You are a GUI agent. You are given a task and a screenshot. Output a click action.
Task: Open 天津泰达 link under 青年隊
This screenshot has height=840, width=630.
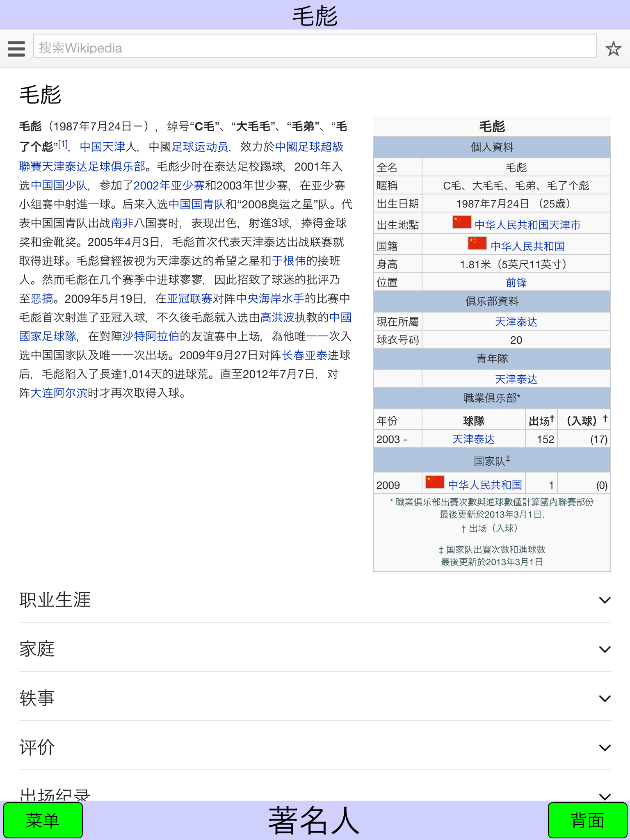tap(516, 379)
